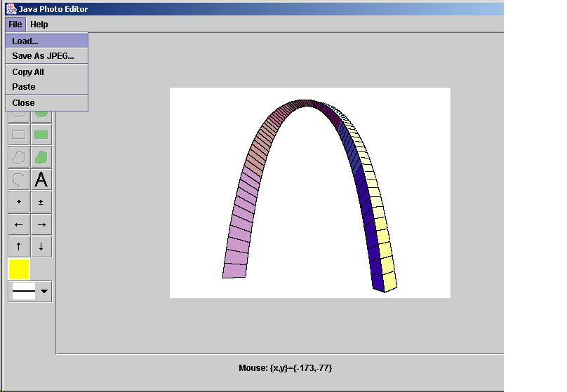Select the freehand open curve tool
The image size is (567, 392).
click(x=19, y=180)
